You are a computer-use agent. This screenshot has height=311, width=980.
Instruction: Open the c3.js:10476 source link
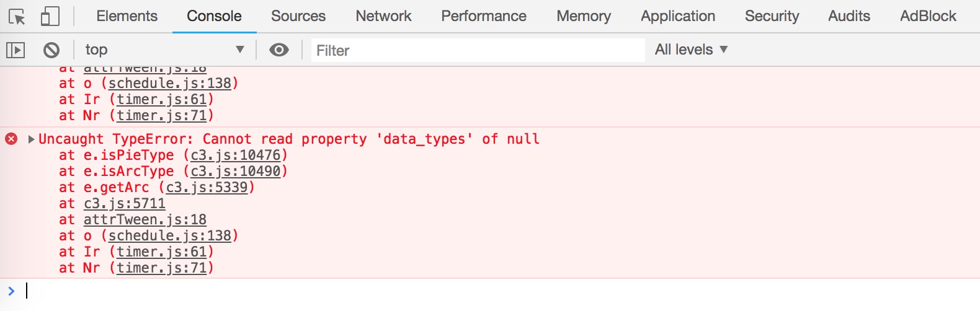[x=236, y=155]
